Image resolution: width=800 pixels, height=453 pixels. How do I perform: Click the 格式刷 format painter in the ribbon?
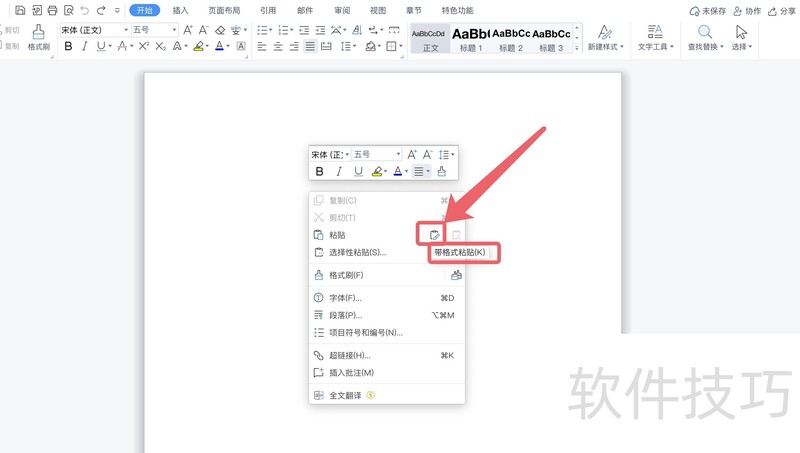(x=39, y=38)
